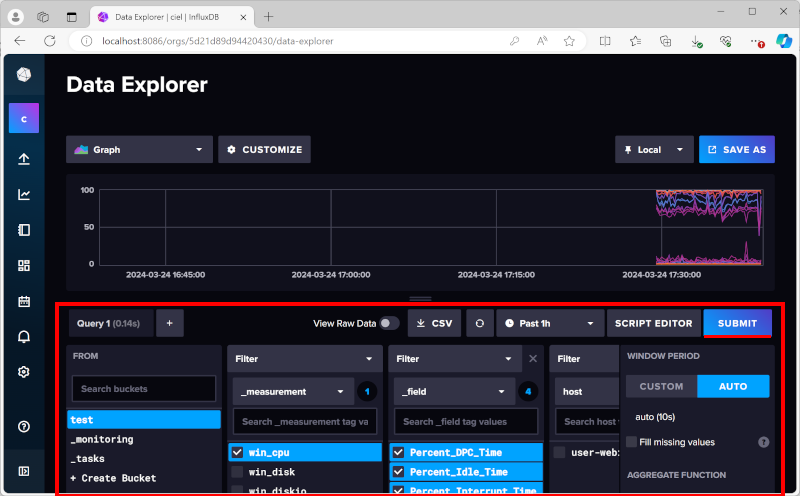Screen dimensions: 800x496
Task: Toggle View Raw Data switch
Action: pos(389,323)
